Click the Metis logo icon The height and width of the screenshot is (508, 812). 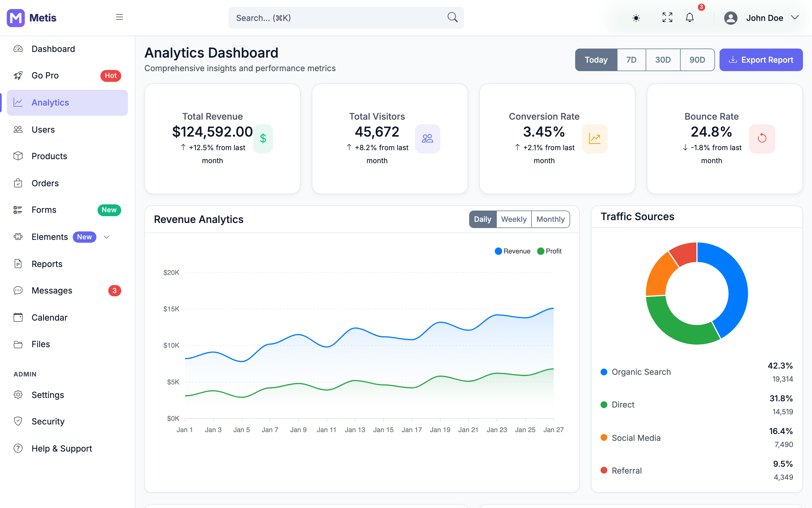(x=16, y=18)
